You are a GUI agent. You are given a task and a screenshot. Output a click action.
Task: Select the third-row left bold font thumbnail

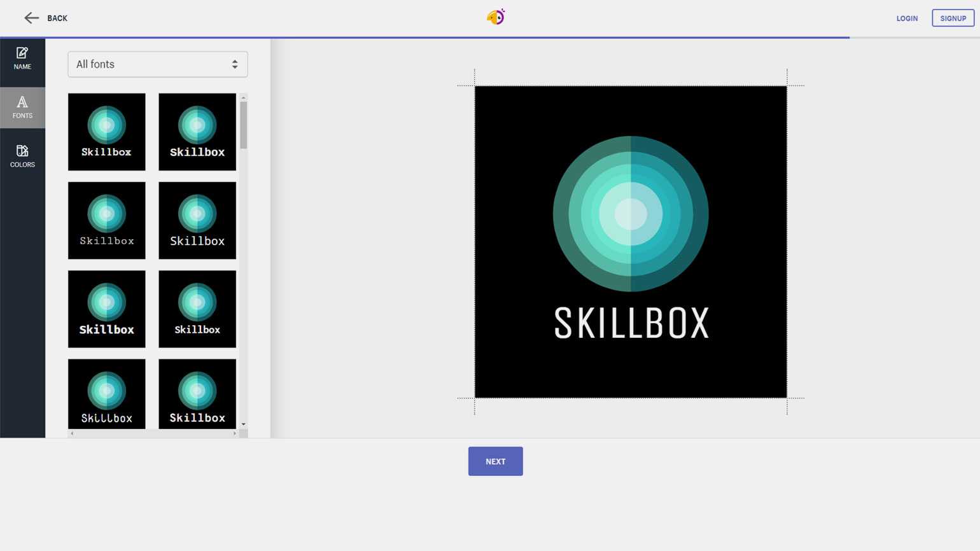[x=107, y=309]
